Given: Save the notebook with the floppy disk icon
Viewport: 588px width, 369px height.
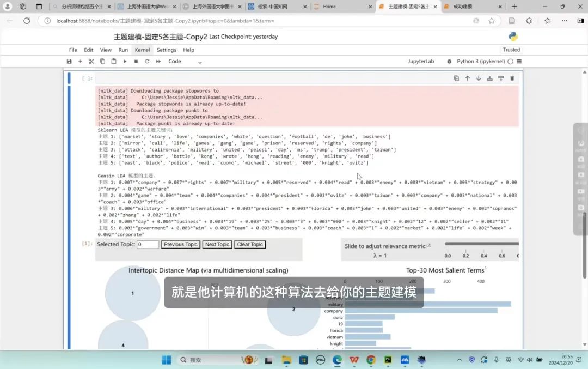Looking at the screenshot, I should coord(69,62).
